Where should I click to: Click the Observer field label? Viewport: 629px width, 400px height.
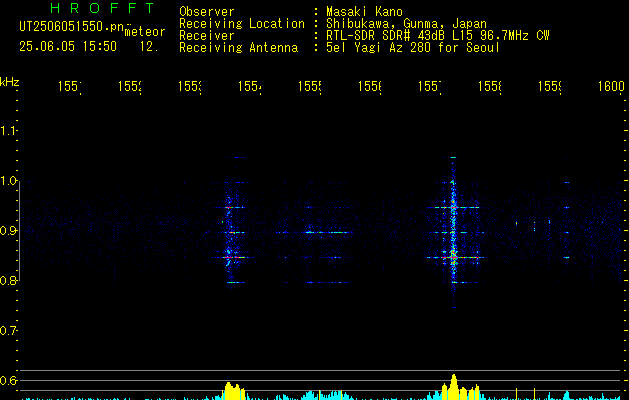207,12
